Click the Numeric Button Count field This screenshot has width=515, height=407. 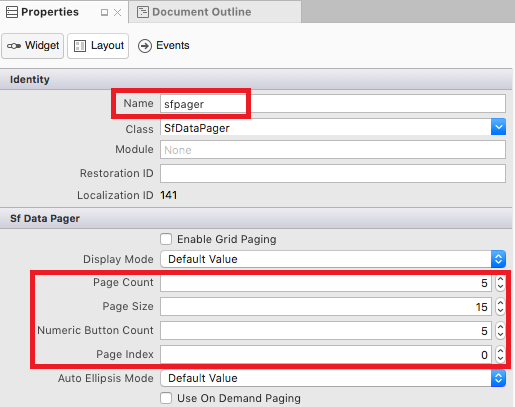click(326, 331)
